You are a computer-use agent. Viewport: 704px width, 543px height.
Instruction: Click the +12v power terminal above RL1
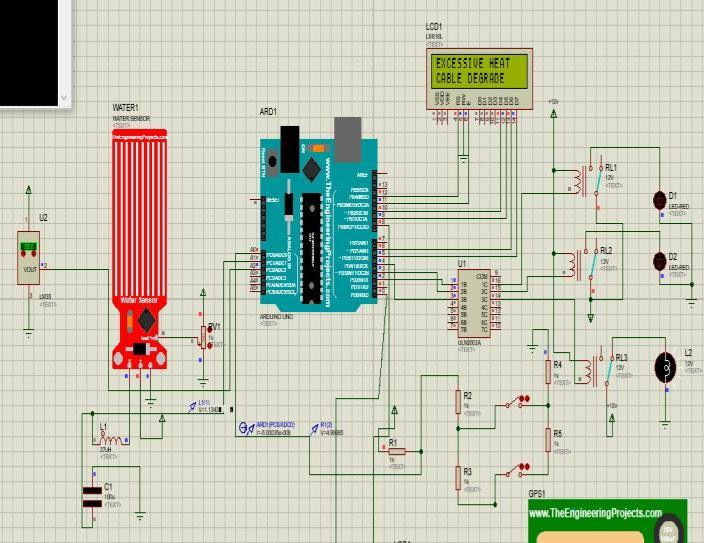[554, 113]
